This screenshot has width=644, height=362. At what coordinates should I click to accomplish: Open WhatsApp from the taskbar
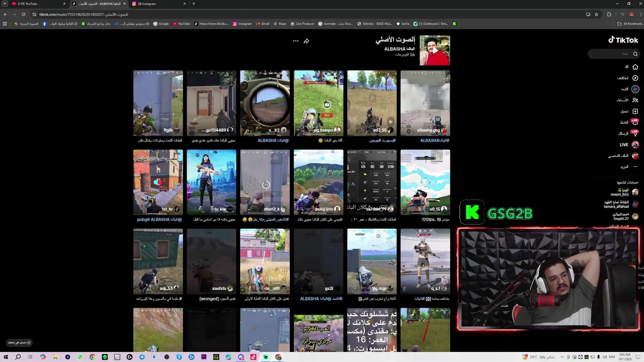[x=80, y=357]
